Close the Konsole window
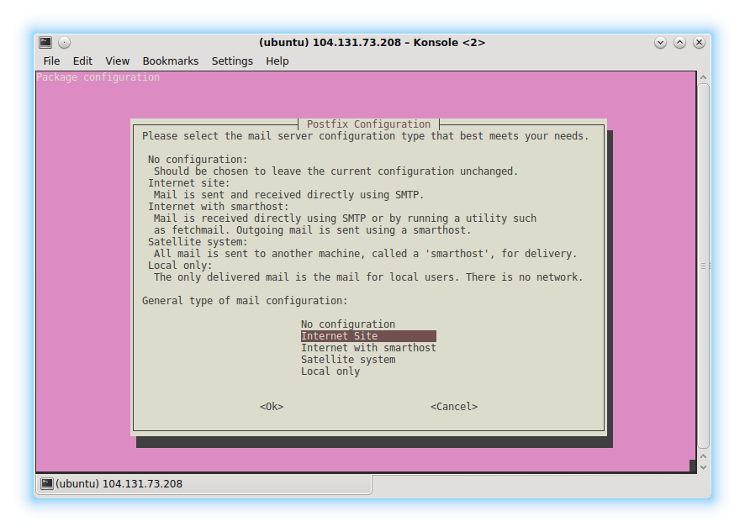Viewport: 745px width, 532px height. [699, 43]
